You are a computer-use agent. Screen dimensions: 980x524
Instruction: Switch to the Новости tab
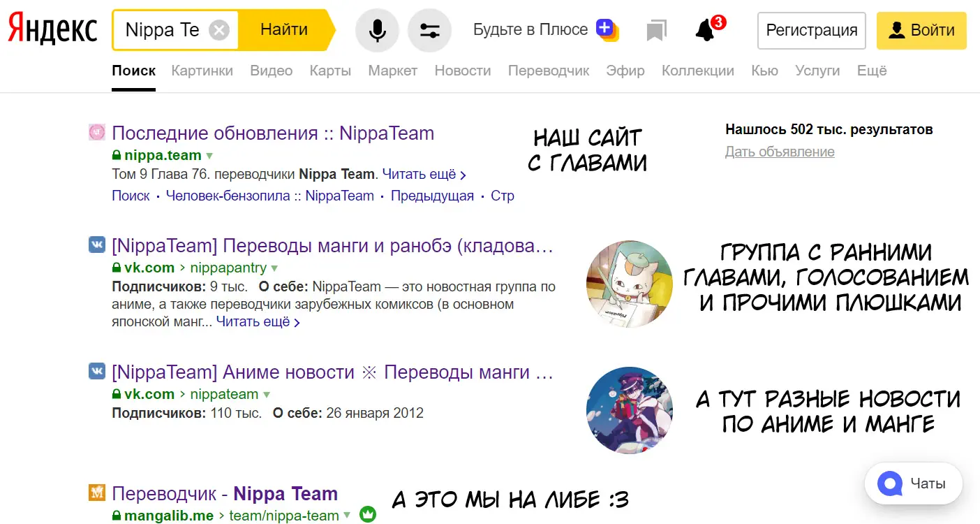click(x=462, y=71)
